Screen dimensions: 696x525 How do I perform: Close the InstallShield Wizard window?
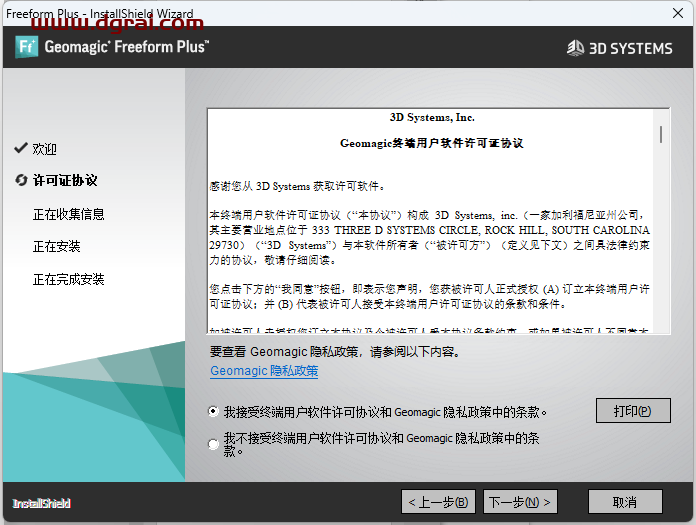point(678,13)
